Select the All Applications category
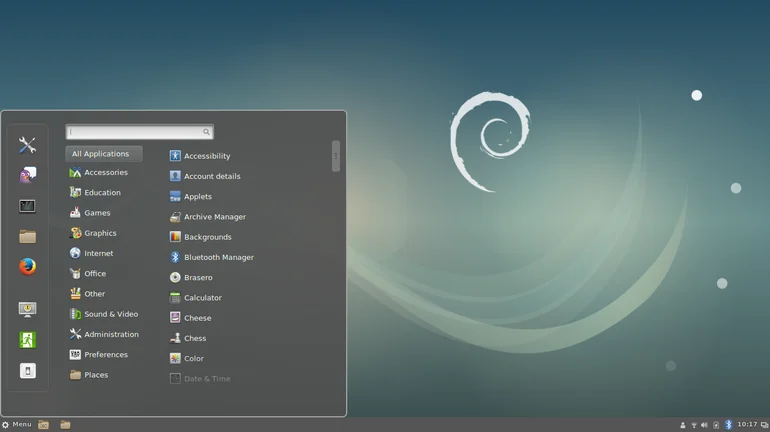Image resolution: width=770 pixels, height=432 pixels. [x=103, y=154]
